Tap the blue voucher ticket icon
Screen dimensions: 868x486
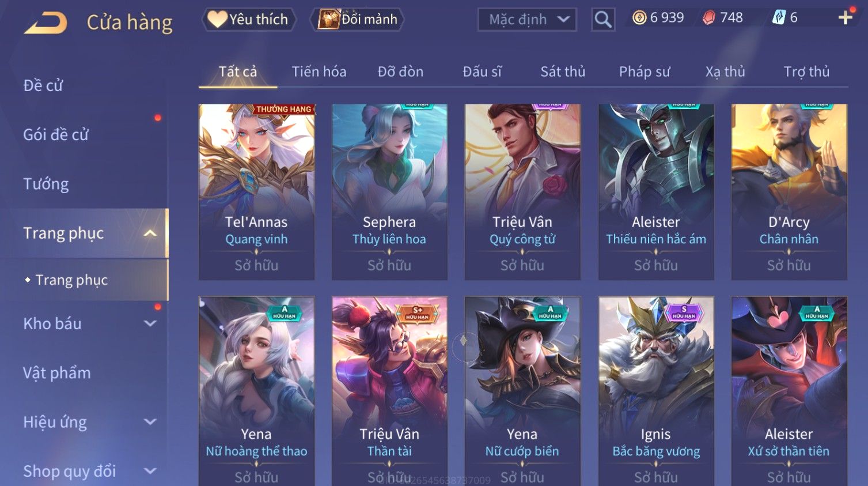point(779,18)
